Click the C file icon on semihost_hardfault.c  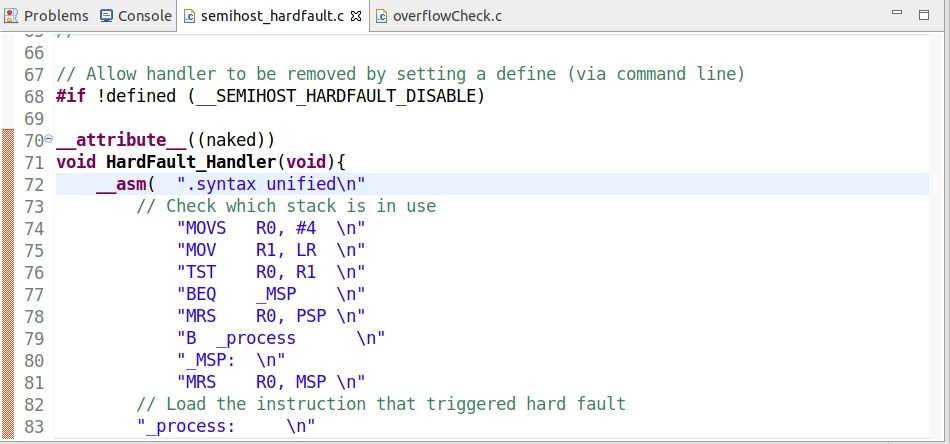tap(190, 16)
